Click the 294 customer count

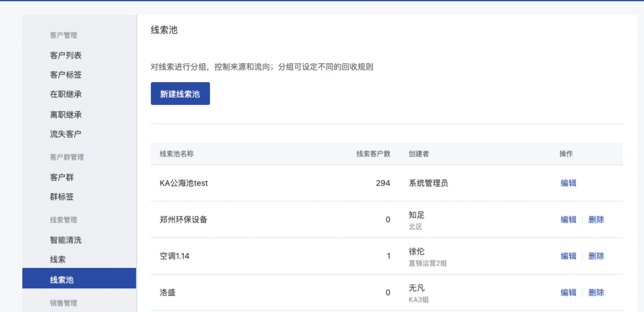(383, 183)
